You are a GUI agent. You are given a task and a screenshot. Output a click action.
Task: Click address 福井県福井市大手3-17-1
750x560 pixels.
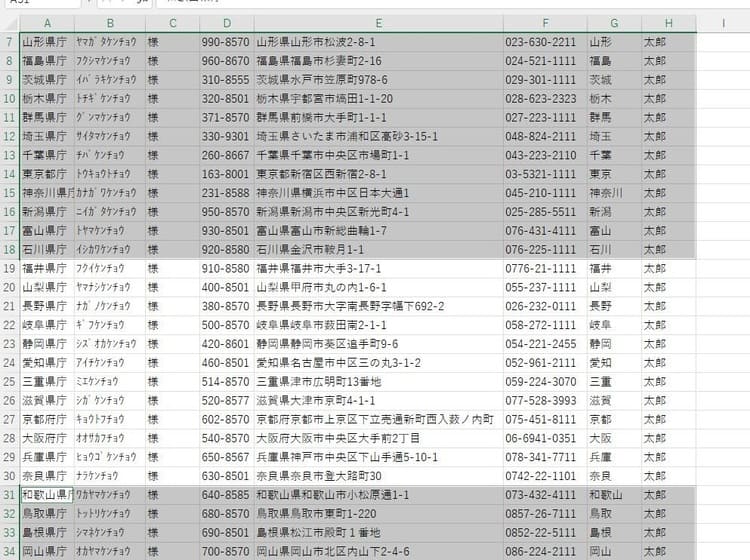click(x=378, y=269)
